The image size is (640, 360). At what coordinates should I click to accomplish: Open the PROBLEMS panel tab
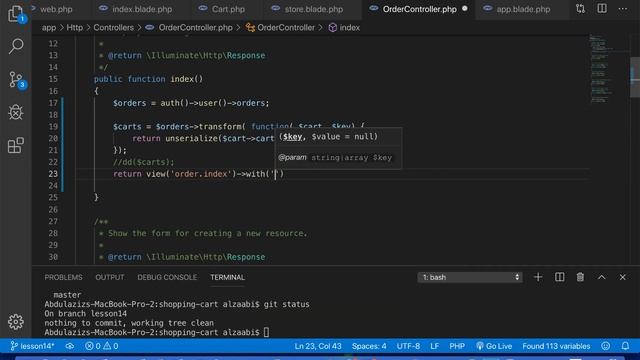(x=63, y=277)
